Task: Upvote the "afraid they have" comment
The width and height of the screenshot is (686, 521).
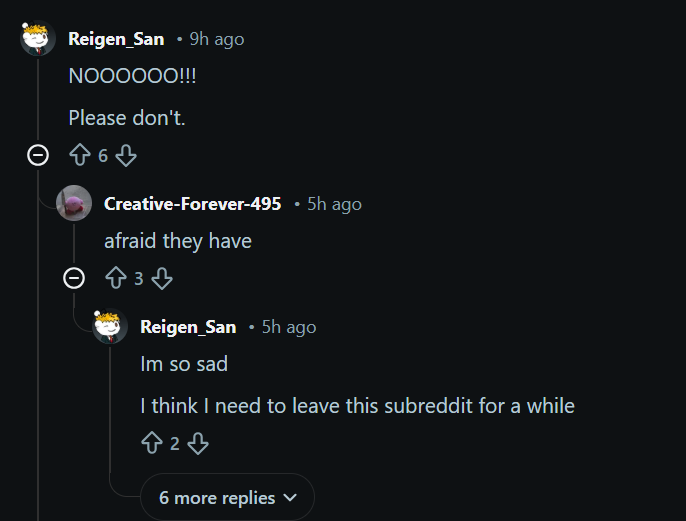Action: point(116,279)
